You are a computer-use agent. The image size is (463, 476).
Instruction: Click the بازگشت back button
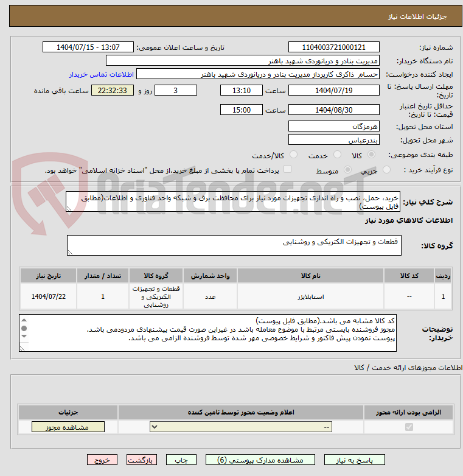pos(142,460)
